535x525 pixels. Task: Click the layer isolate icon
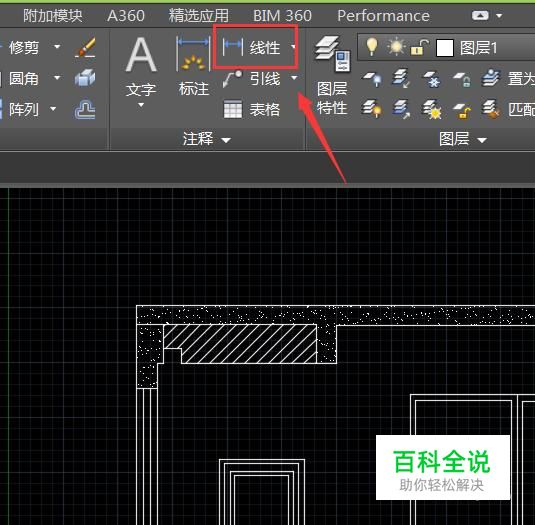(401, 78)
